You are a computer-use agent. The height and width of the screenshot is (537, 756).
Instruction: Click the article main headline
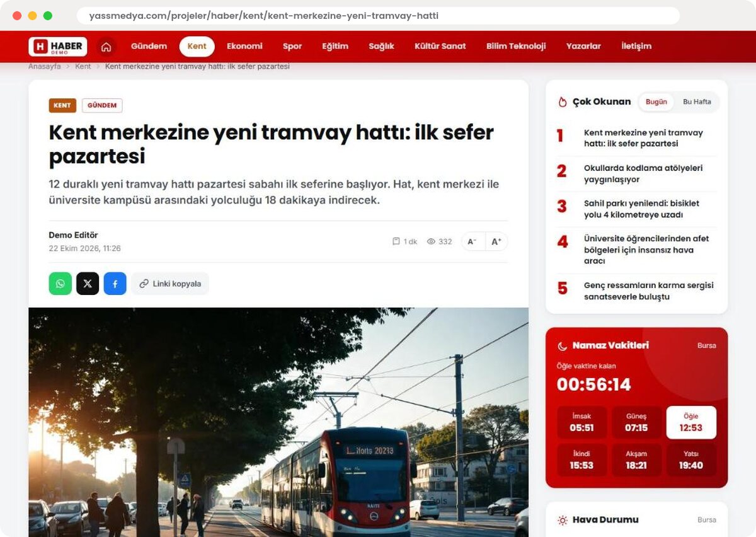pos(272,144)
